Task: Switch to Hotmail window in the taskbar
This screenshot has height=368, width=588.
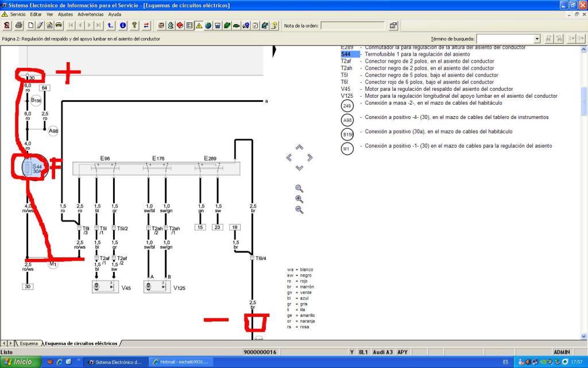Action: (180, 362)
